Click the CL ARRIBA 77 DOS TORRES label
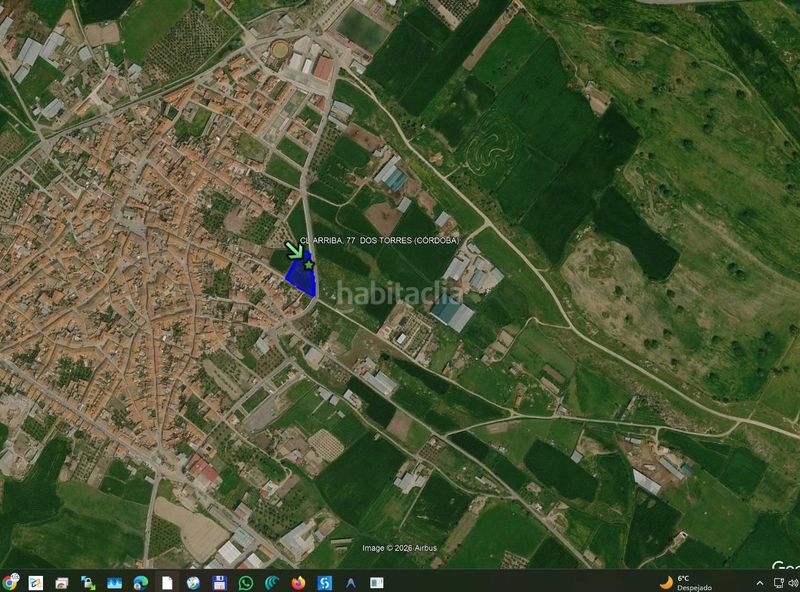 (379, 240)
